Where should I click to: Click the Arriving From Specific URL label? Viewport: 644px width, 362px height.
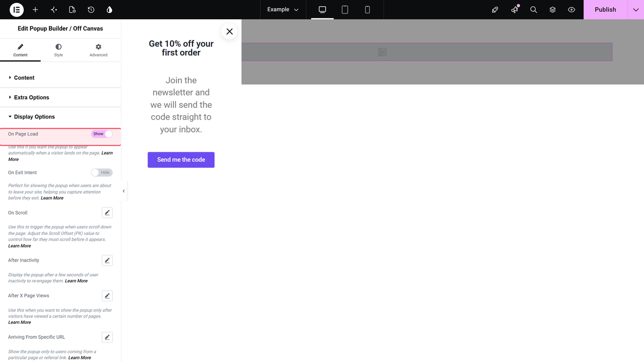[x=36, y=337]
